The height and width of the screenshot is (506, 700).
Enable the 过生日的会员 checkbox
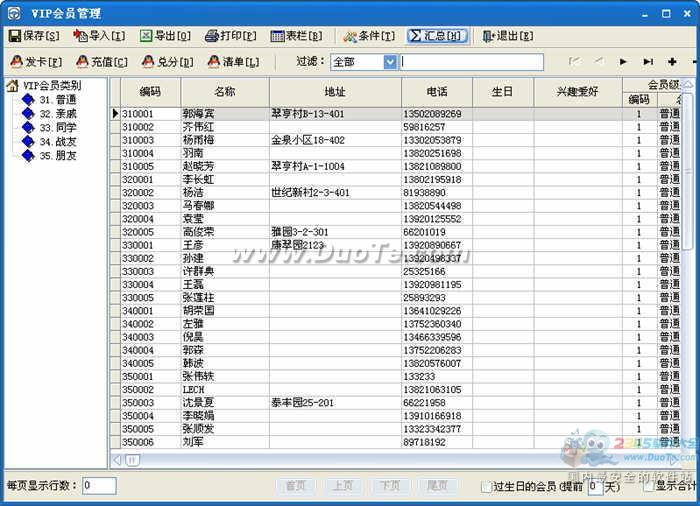click(486, 487)
